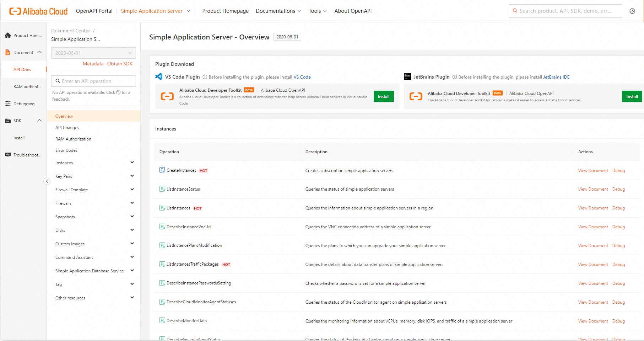Open the 2020-06-01 version selector
The image size is (644, 341).
[93, 53]
